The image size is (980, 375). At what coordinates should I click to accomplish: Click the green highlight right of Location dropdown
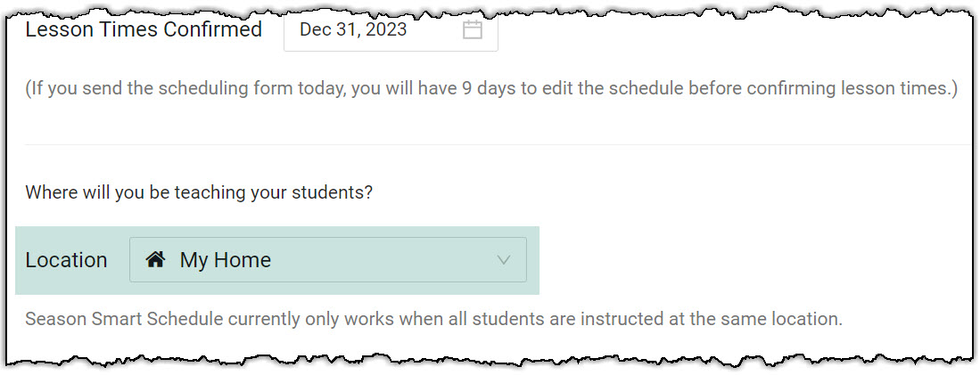[533, 260]
